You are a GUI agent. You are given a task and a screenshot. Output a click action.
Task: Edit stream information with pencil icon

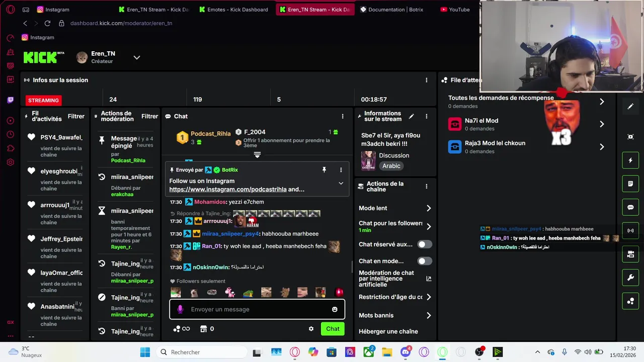tap(411, 116)
